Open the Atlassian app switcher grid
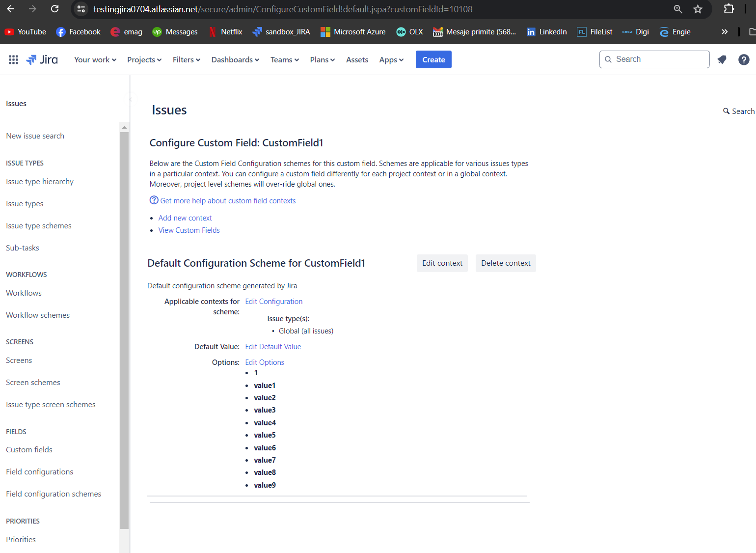Screen dimensions: 756x553 click(13, 59)
